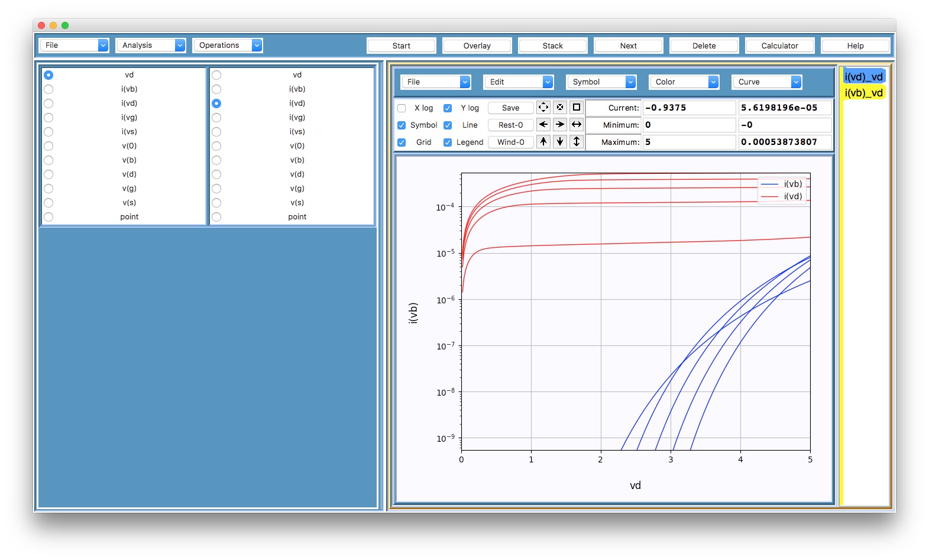Select the i(vb)_vd curve entry
Image resolution: width=929 pixels, height=560 pixels.
click(x=864, y=93)
